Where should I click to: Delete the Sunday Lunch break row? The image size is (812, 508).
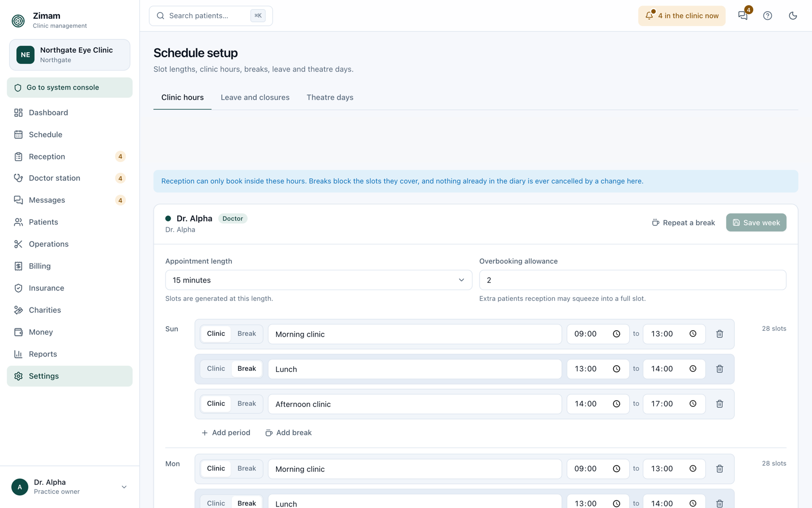(720, 369)
